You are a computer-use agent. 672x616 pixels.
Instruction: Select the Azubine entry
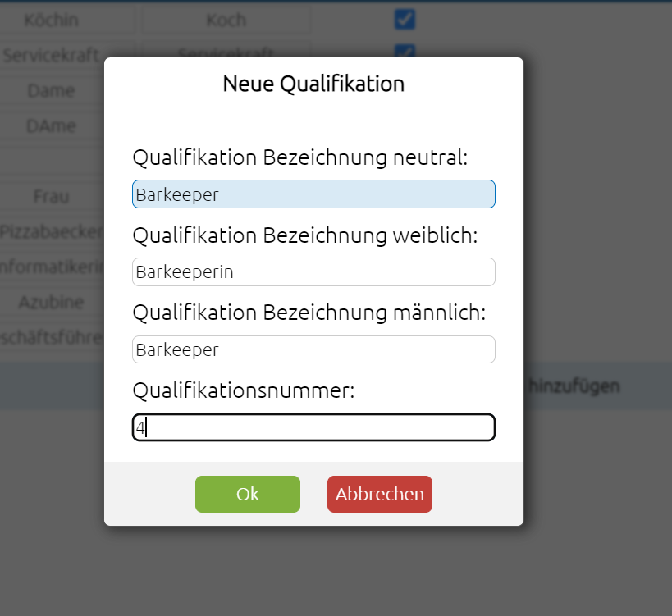point(52,303)
